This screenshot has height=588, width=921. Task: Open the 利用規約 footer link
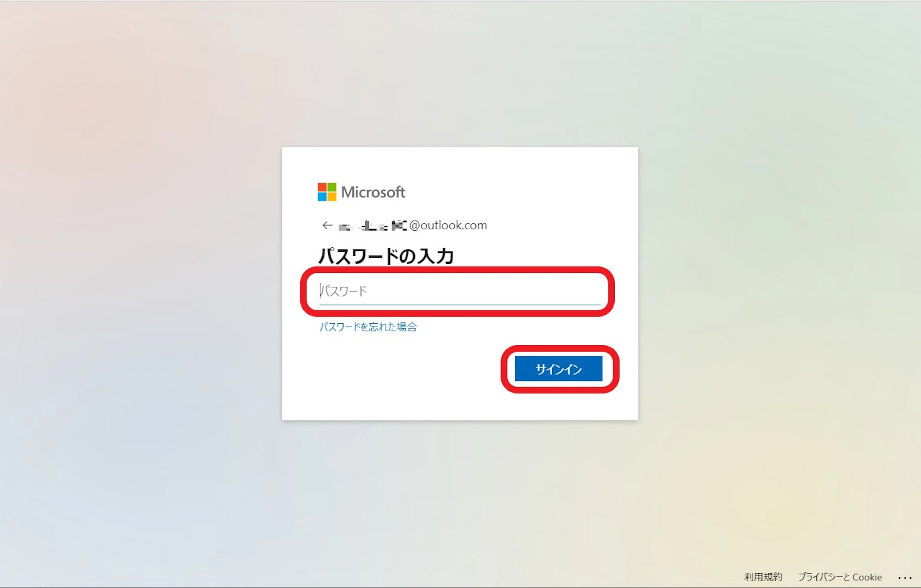[x=763, y=577]
